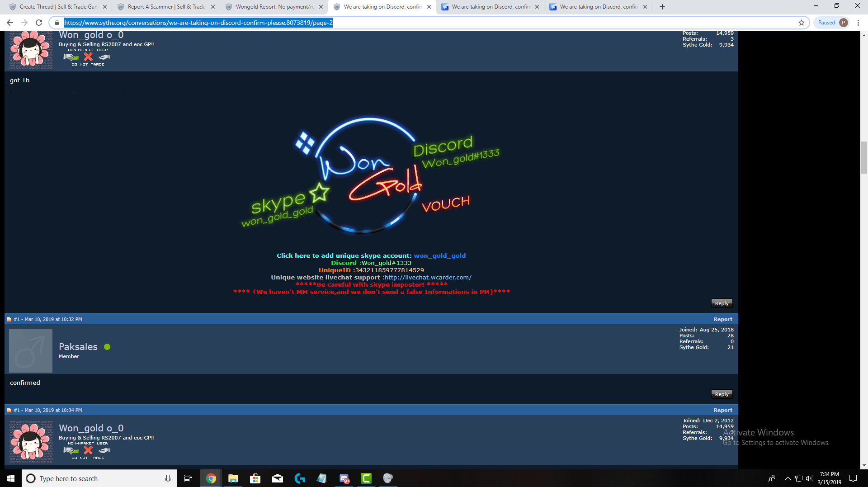Click the page scrollbar down arrow

(x=864, y=465)
